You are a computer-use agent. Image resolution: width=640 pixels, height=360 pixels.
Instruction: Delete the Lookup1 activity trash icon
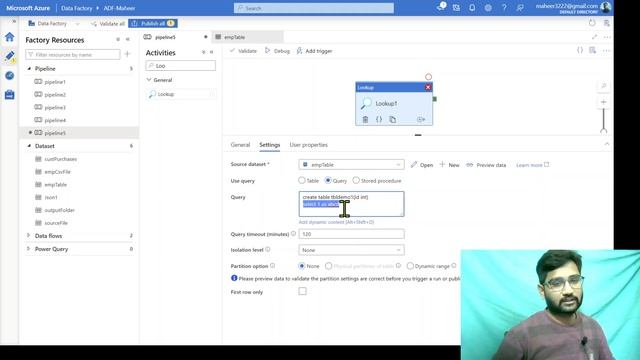[365, 120]
